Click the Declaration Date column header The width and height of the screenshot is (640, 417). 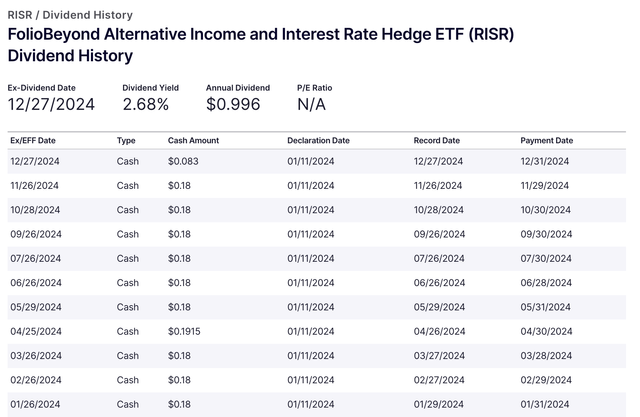pos(318,140)
